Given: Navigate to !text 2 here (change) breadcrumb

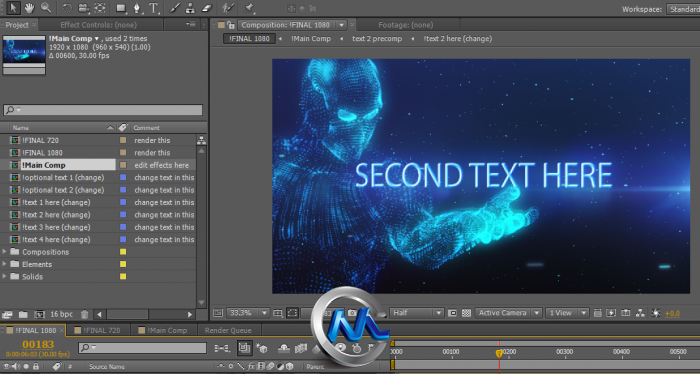Looking at the screenshot, I should click(x=458, y=38).
